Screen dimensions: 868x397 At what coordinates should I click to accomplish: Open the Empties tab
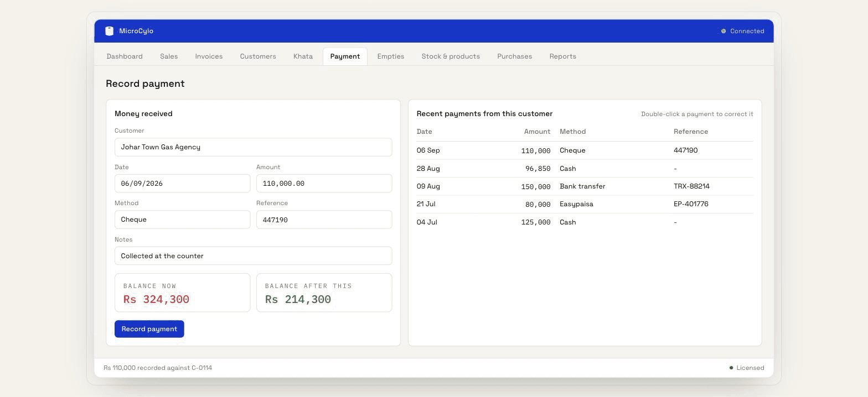pyautogui.click(x=391, y=56)
